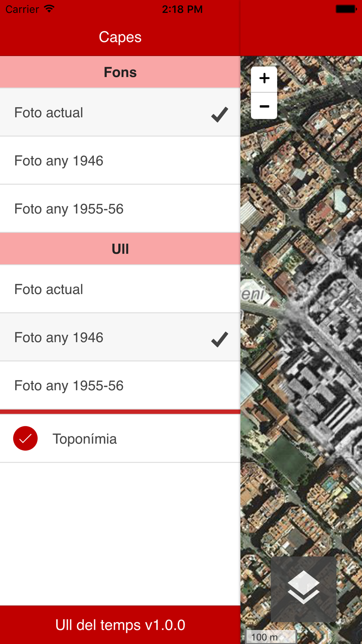Choose Foto any 1955-56 under Ull
This screenshot has width=362, height=644.
click(x=120, y=385)
